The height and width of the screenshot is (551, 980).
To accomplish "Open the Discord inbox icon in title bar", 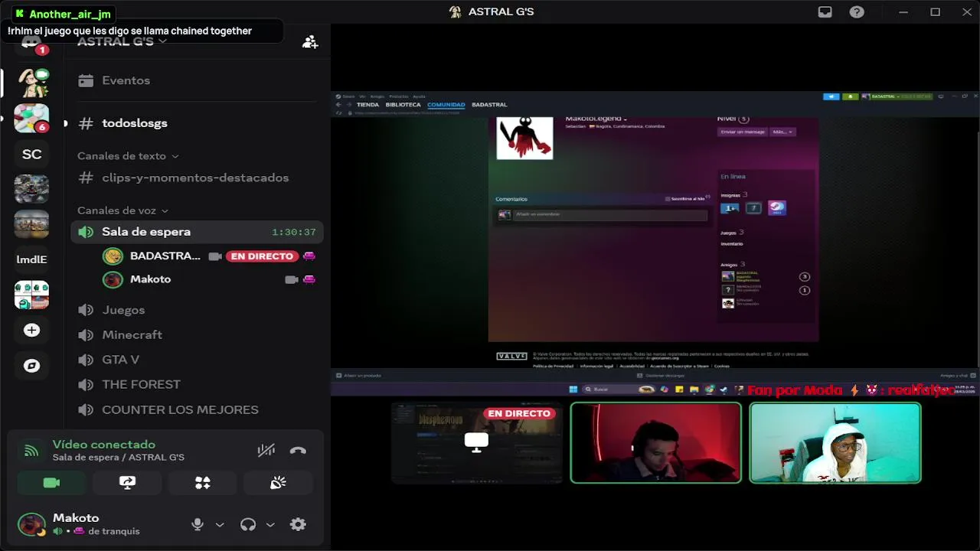I will (x=825, y=11).
